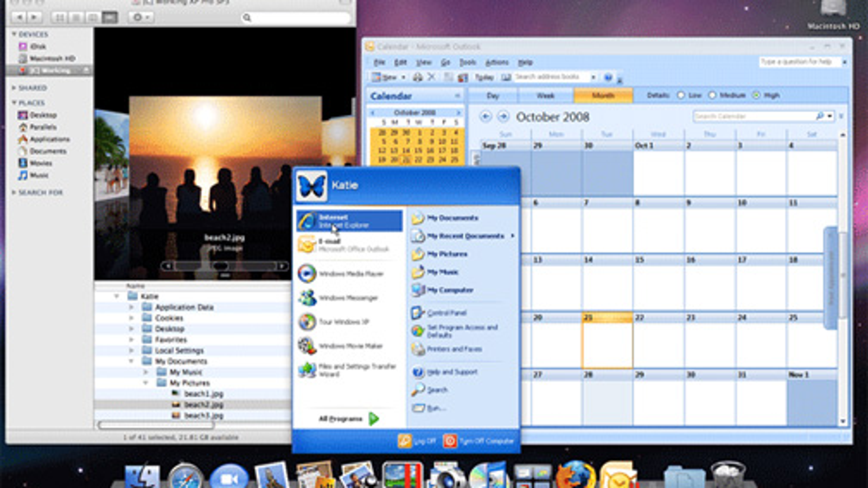Open Help and Support in Start menu
The width and height of the screenshot is (868, 488).
[445, 372]
